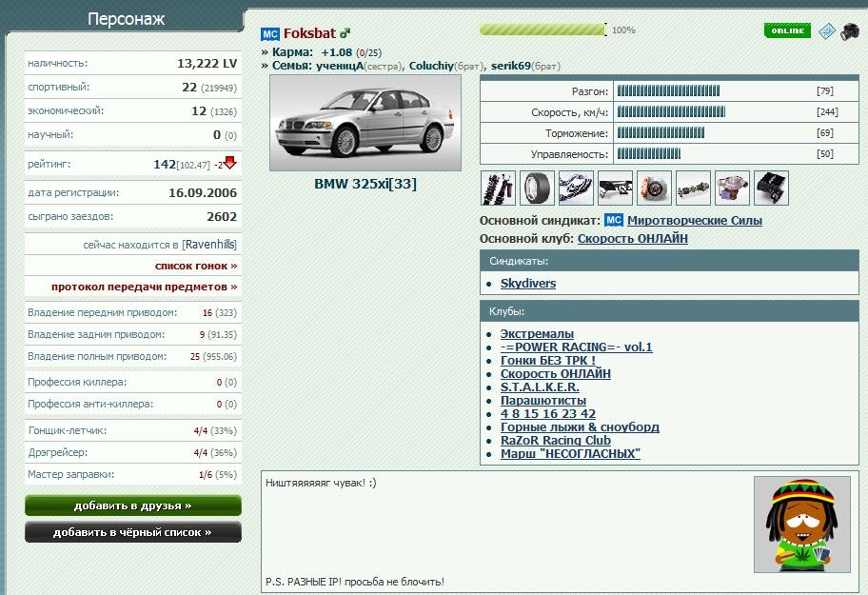Click the 'BMW 325xi[33]' car title
868x595 pixels.
point(365,184)
